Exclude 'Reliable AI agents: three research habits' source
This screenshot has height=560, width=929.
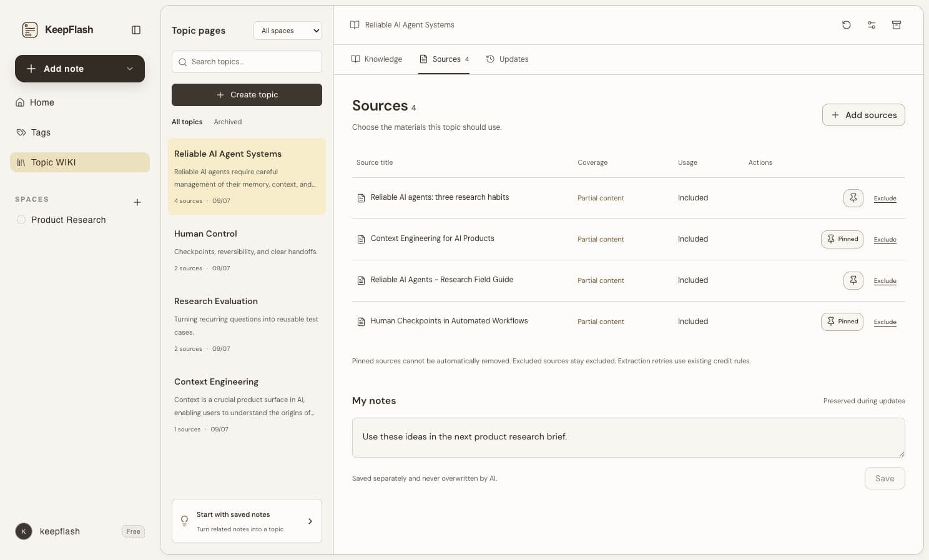click(x=885, y=199)
